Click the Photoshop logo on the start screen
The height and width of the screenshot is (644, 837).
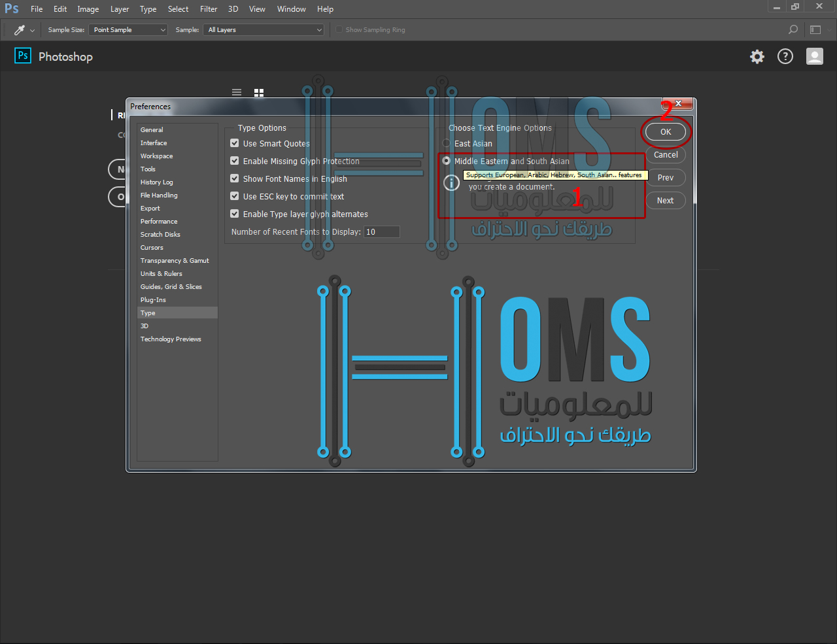(x=23, y=56)
